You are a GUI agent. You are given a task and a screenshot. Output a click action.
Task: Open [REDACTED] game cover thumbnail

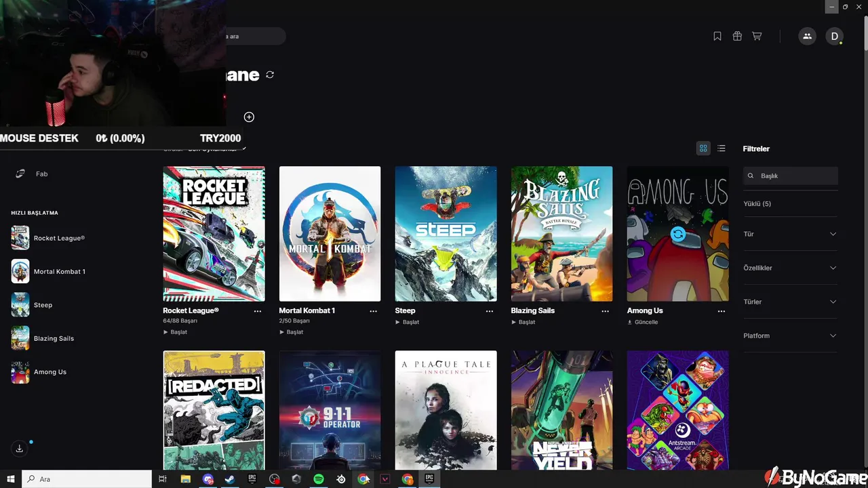(x=214, y=410)
